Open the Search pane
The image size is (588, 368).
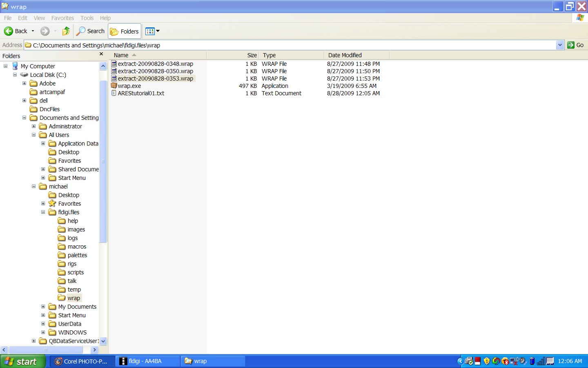coord(91,31)
